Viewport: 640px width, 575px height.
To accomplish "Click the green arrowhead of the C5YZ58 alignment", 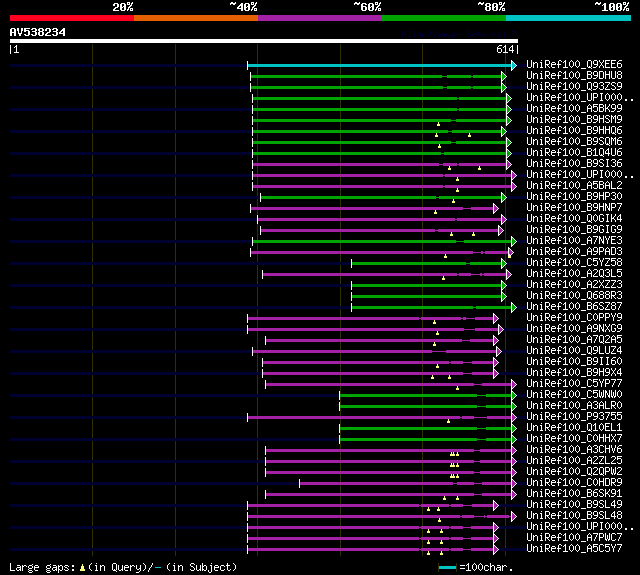I will click(x=504, y=264).
